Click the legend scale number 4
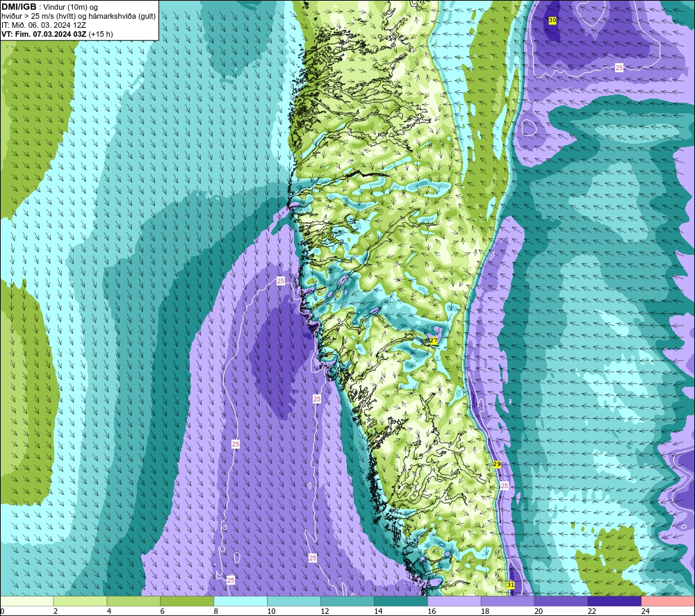This screenshot has width=695, height=616. (x=109, y=611)
